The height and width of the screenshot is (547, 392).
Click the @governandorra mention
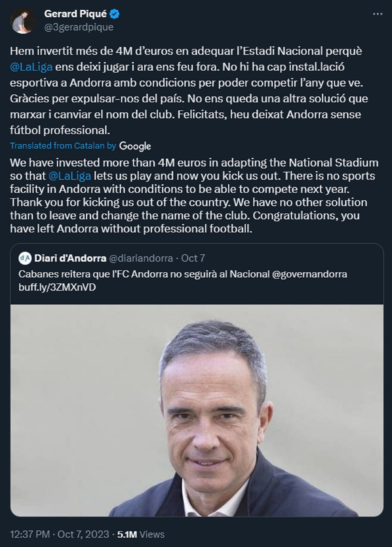[309, 274]
